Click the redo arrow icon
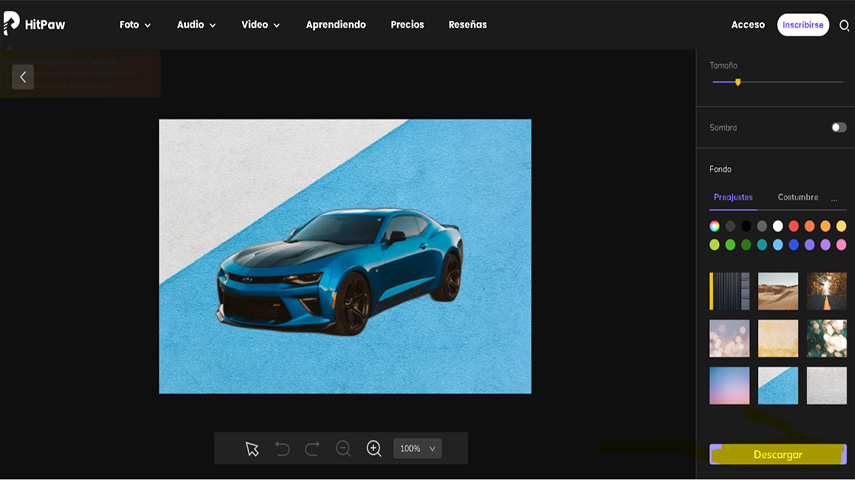855x480 pixels. (x=312, y=449)
